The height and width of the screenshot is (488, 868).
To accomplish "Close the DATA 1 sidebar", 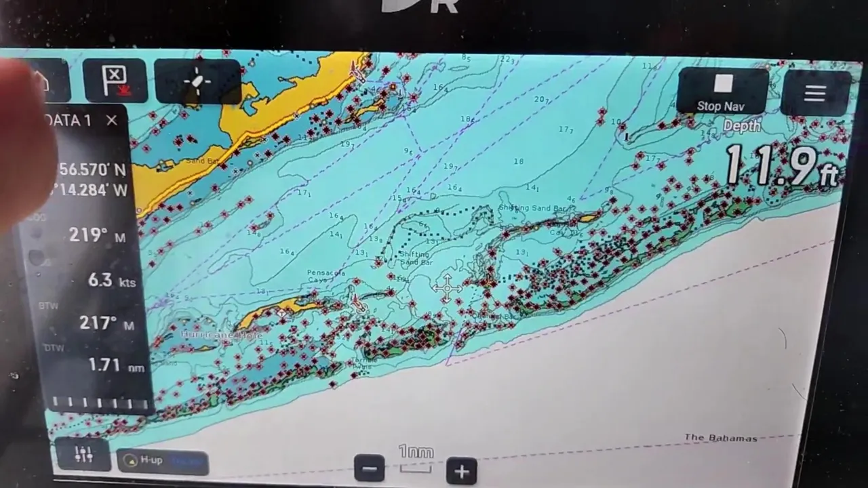I will point(112,121).
